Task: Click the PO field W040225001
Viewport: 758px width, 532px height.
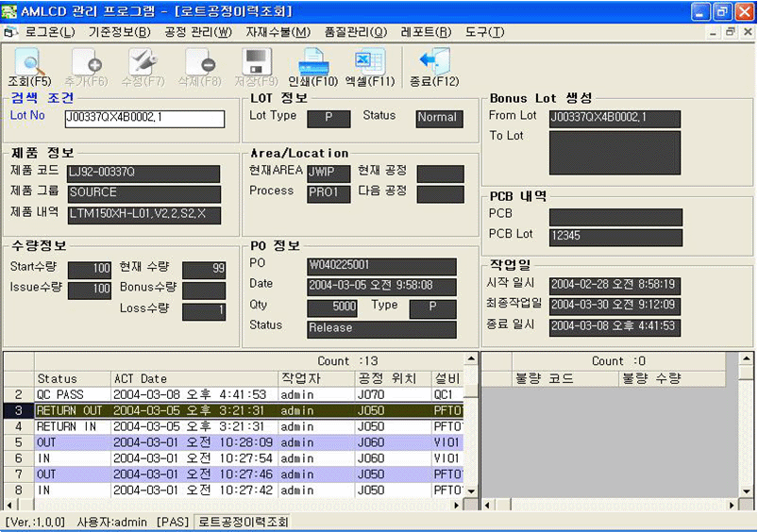Action: click(x=381, y=267)
